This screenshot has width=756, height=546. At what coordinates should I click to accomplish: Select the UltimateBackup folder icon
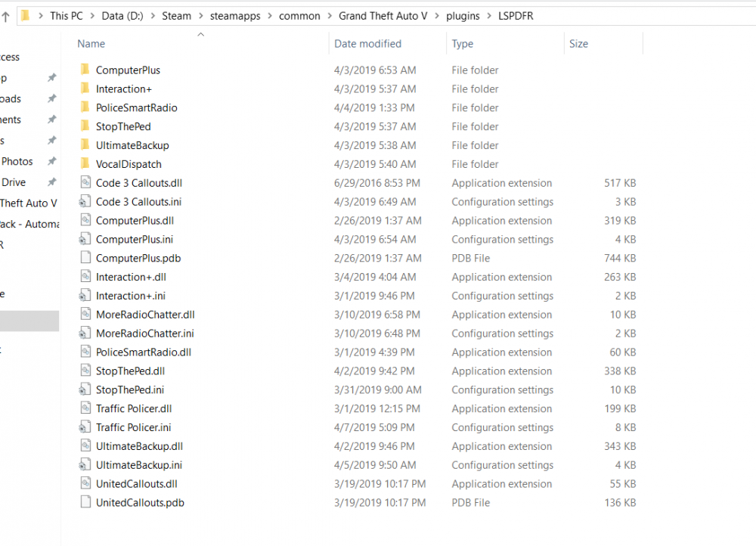point(85,145)
